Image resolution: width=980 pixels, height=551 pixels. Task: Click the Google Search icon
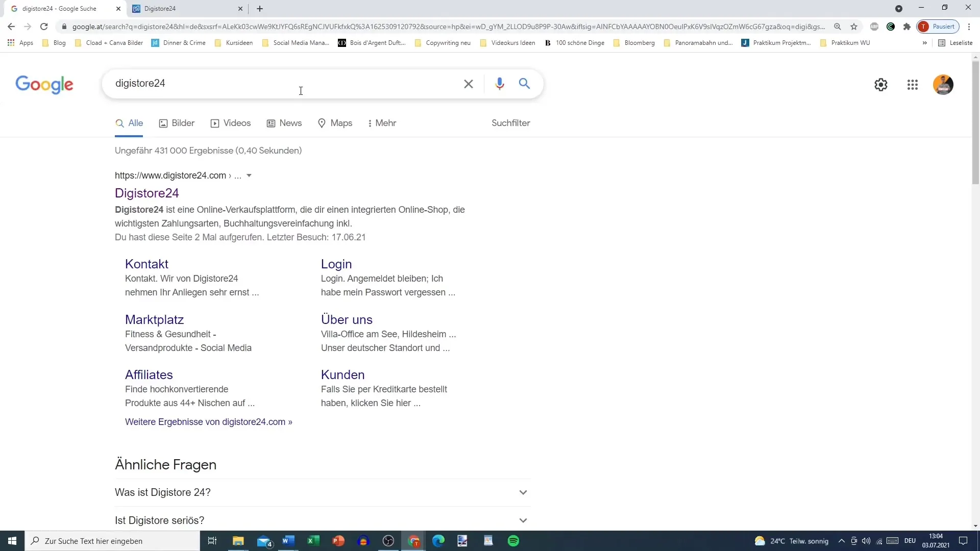click(x=525, y=84)
